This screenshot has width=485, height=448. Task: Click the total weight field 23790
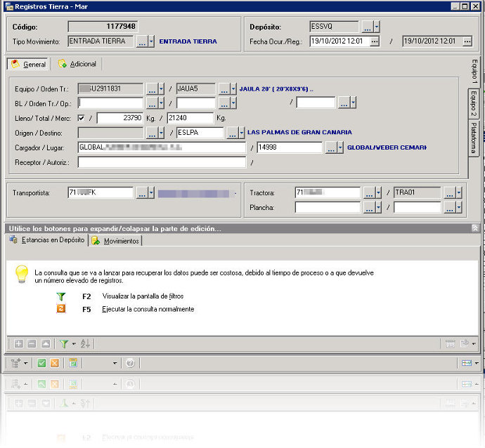click(x=120, y=118)
